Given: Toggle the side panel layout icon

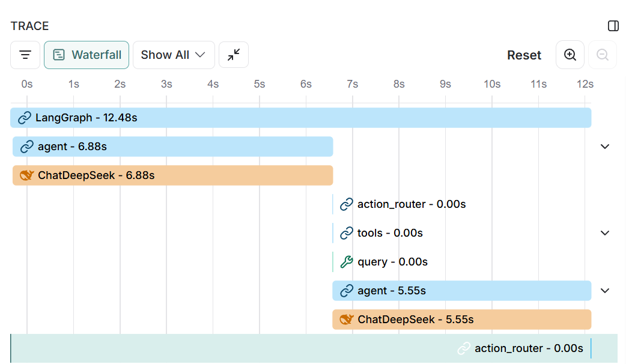Looking at the screenshot, I should [x=613, y=26].
